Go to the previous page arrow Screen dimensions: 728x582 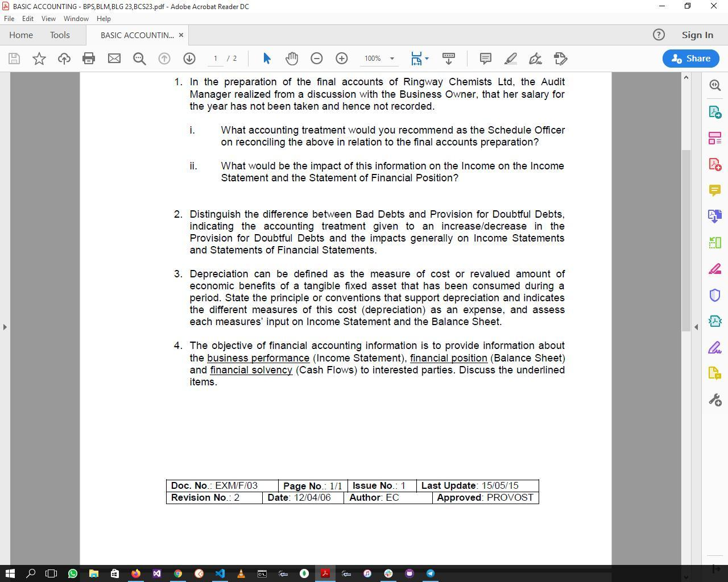[164, 59]
